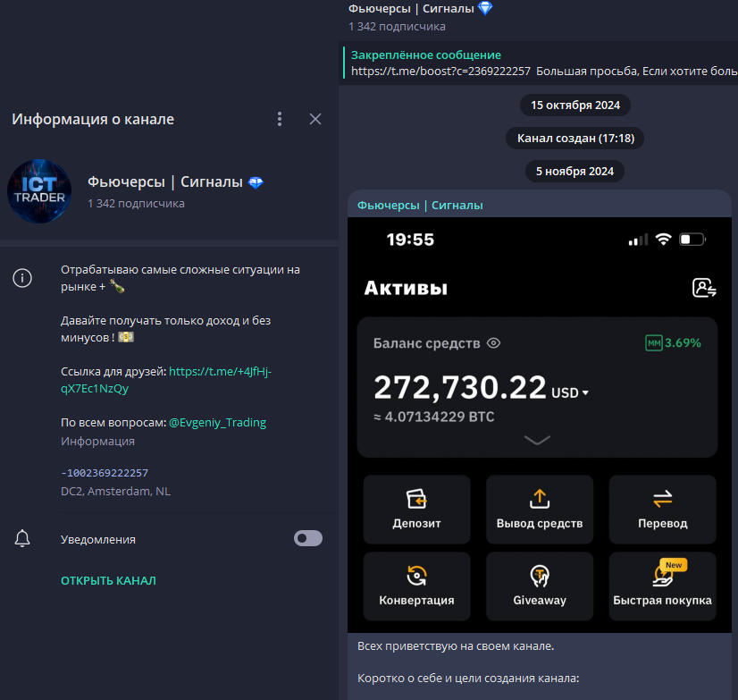Open the @Evgeniy_Trading contact link

tap(217, 423)
